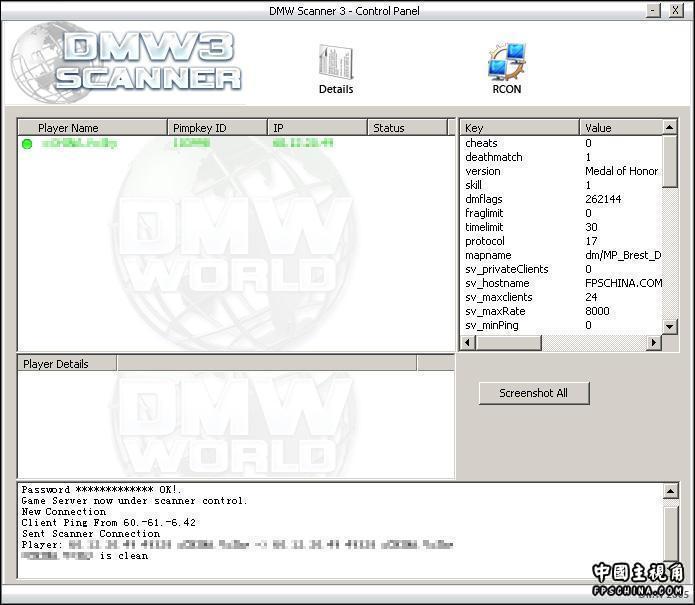The height and width of the screenshot is (605, 695).
Task: Select the sv_maxclients key row
Action: pyautogui.click(x=562, y=297)
